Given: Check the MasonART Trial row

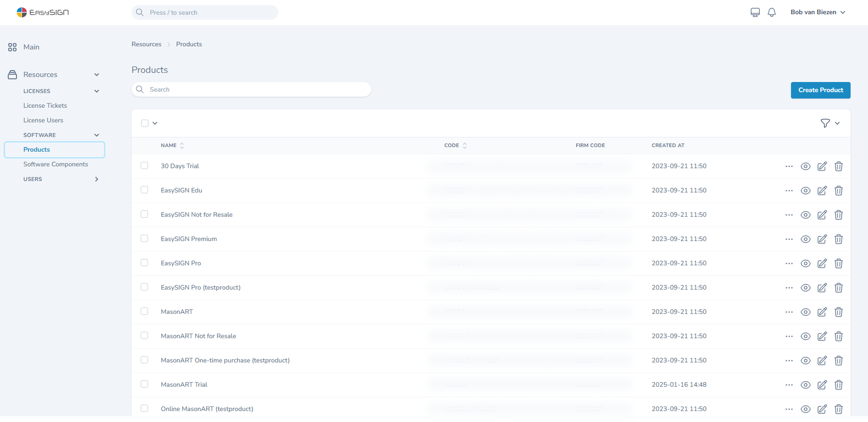Looking at the screenshot, I should click(x=144, y=384).
